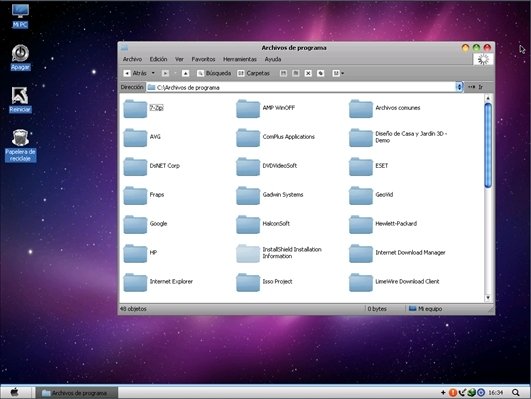Open the Favoritos menu
Screen dimensions: 531x399
203,59
